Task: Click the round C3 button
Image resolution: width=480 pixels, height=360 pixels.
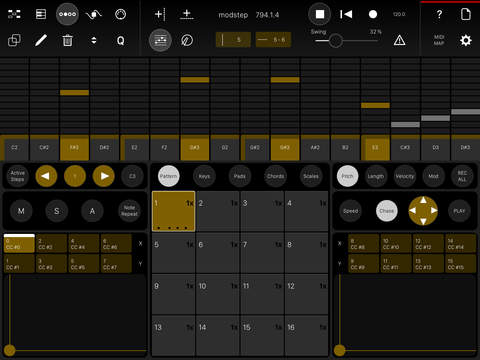Action: click(x=132, y=176)
